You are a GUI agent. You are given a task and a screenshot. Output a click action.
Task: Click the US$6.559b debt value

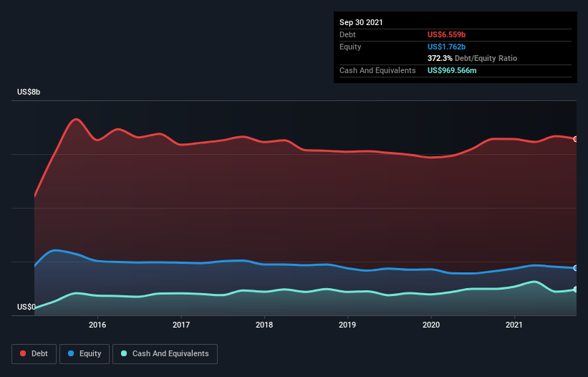pyautogui.click(x=447, y=34)
